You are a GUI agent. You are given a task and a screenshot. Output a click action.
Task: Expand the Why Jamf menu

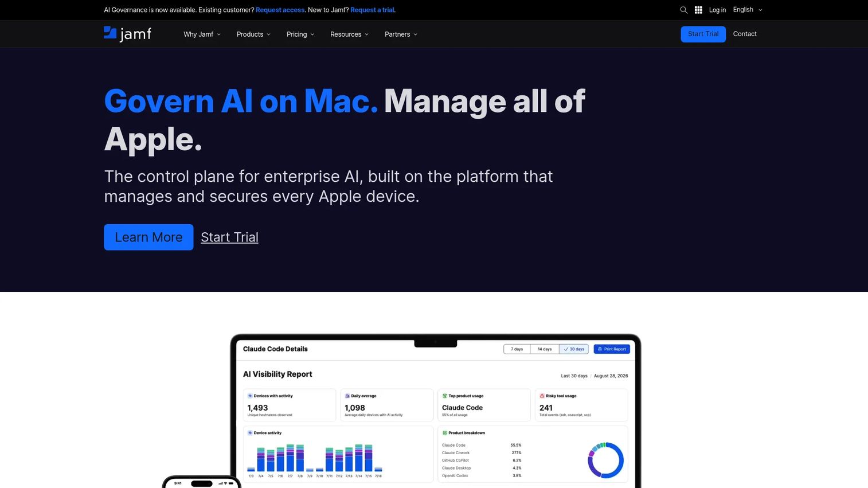coord(202,34)
